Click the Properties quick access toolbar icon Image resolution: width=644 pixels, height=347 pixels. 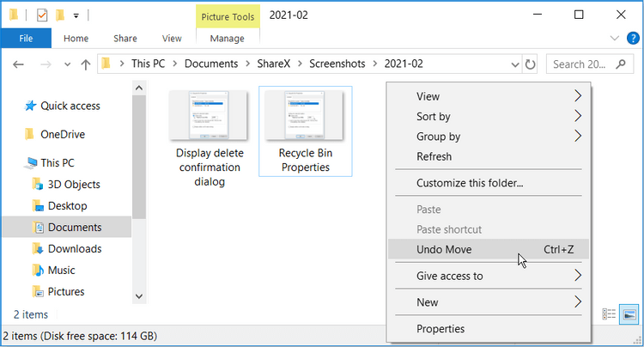point(42,15)
